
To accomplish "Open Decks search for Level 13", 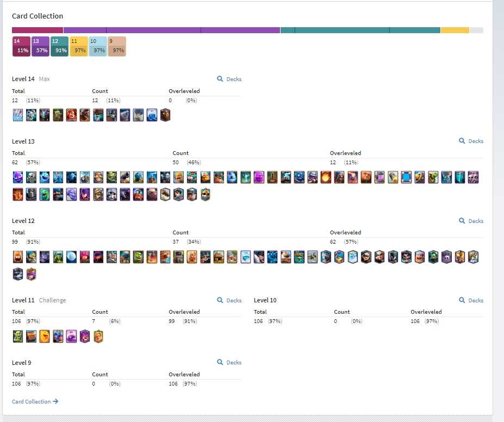I will pyautogui.click(x=471, y=141).
